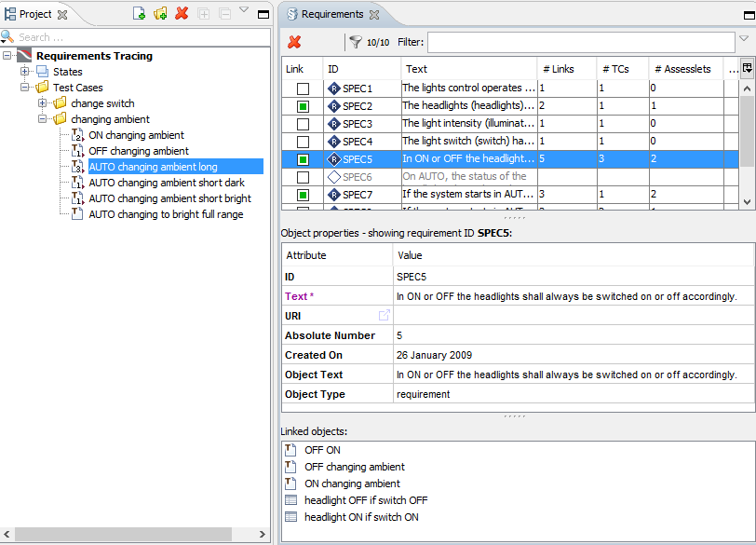Toggle the link checkbox for SPEC5
Viewport: 756px width, 545px height.
click(x=303, y=159)
